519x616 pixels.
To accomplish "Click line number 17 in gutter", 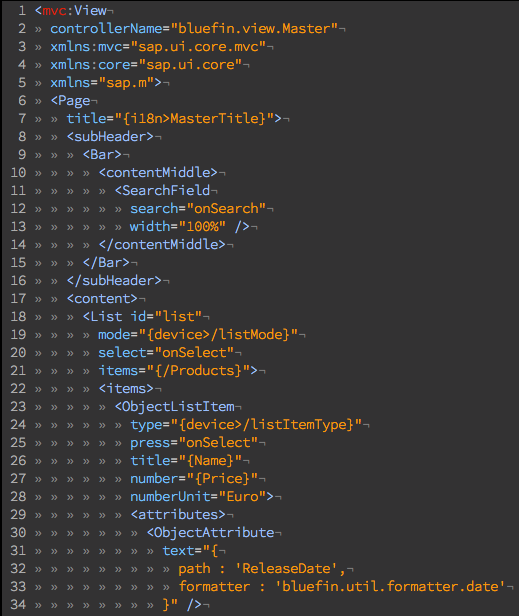I will click(18, 299).
